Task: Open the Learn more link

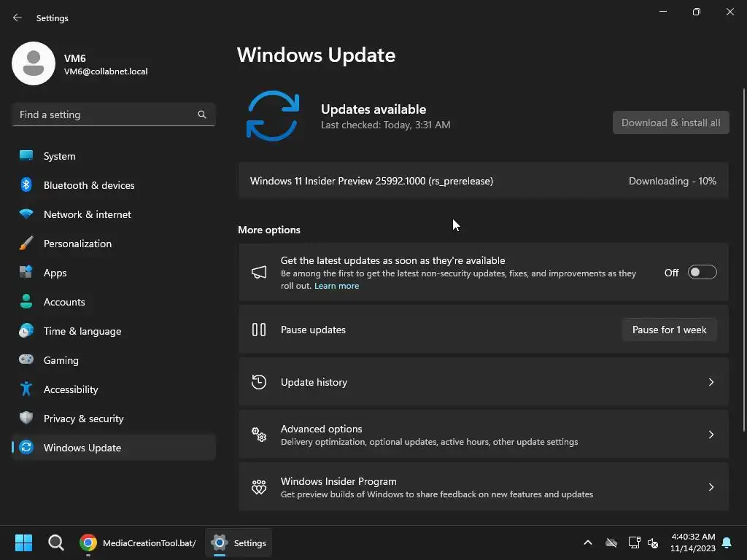Action: (x=336, y=286)
